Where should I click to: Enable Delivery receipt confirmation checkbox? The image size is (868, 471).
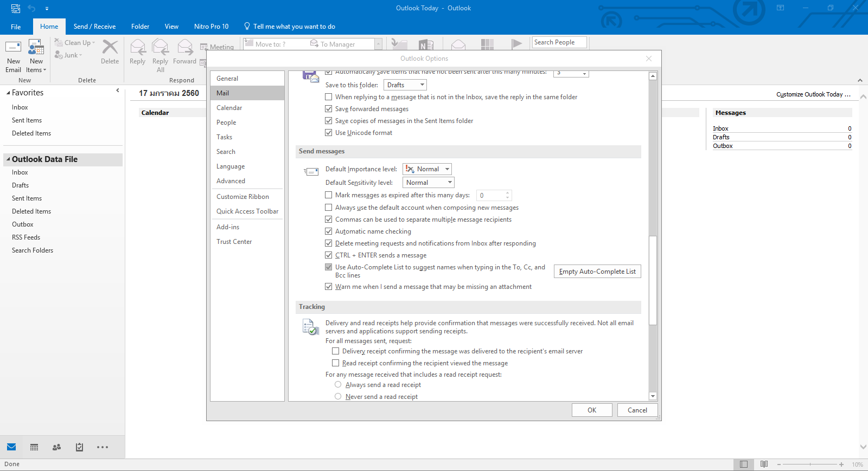[335, 351]
